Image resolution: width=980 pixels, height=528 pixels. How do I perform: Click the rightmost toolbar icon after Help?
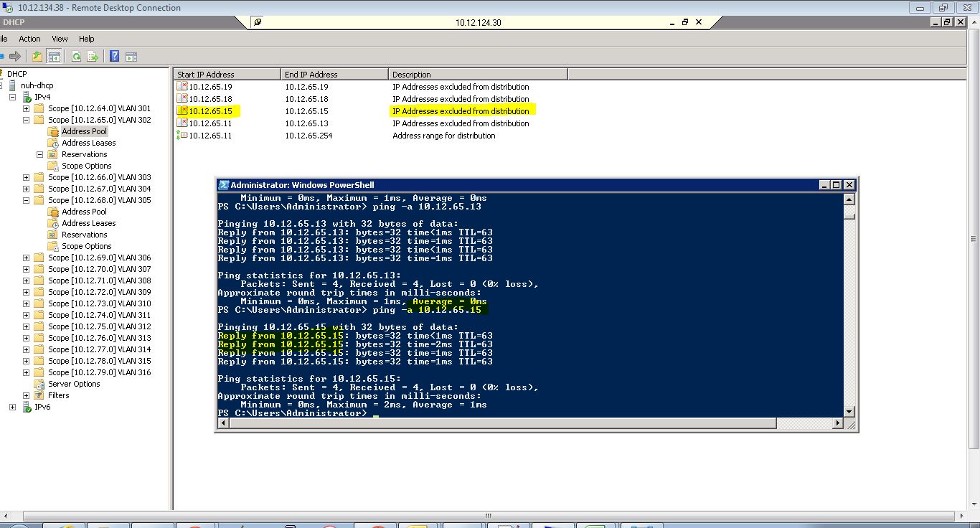(131, 56)
